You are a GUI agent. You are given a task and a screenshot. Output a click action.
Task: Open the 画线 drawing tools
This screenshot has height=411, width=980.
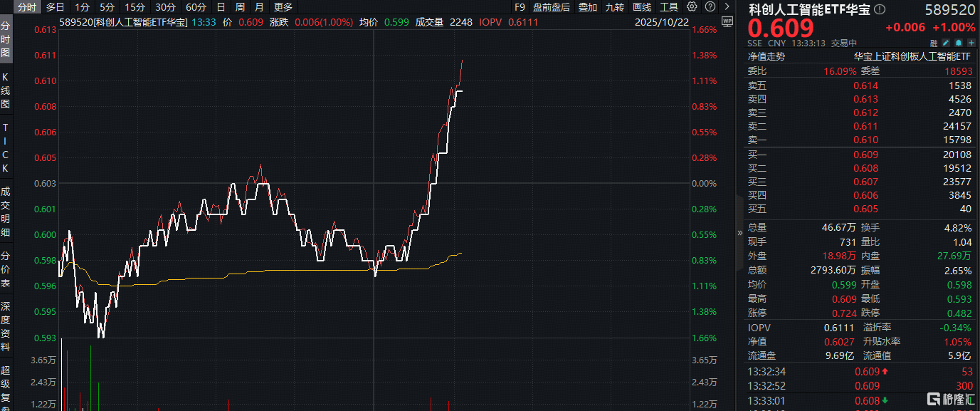(x=642, y=7)
